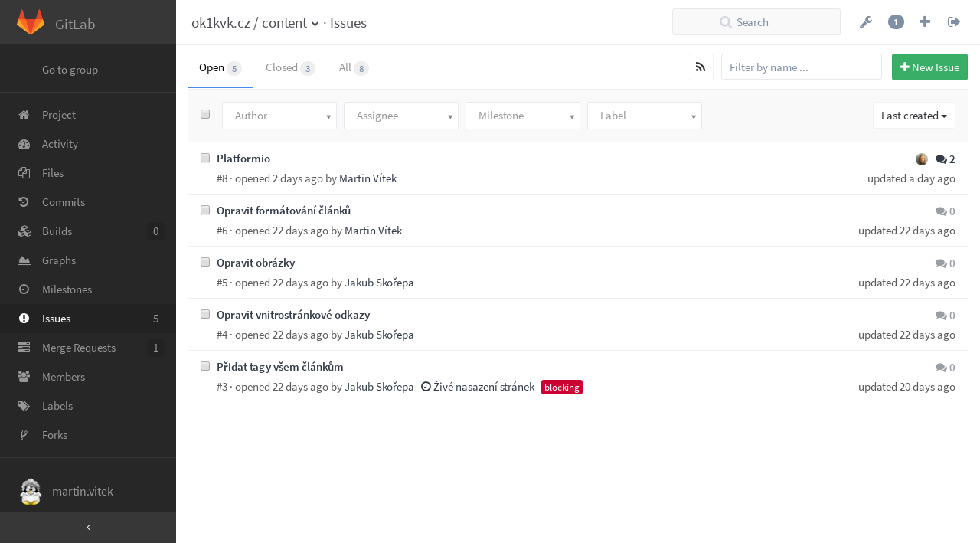Collapse the sidebar with the chevron
The image size is (980, 543).
click(88, 528)
